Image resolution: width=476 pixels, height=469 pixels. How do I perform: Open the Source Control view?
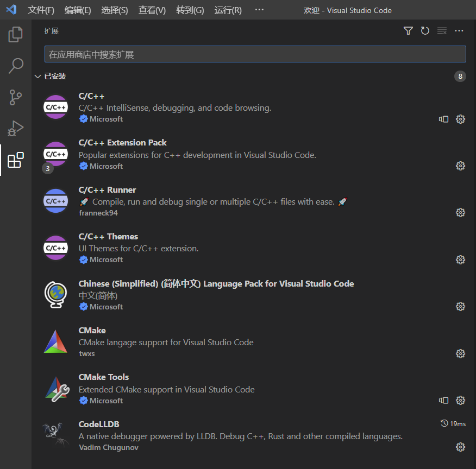[x=15, y=97]
